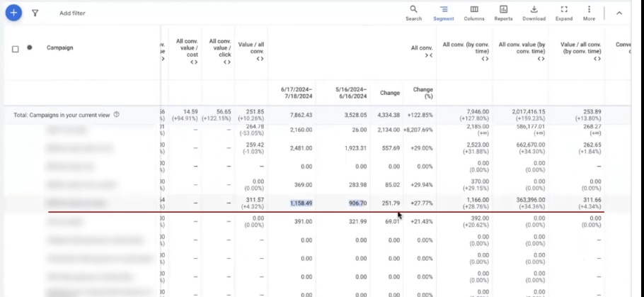Click the status dot column header
This screenshot has height=297, width=644.
pos(29,47)
